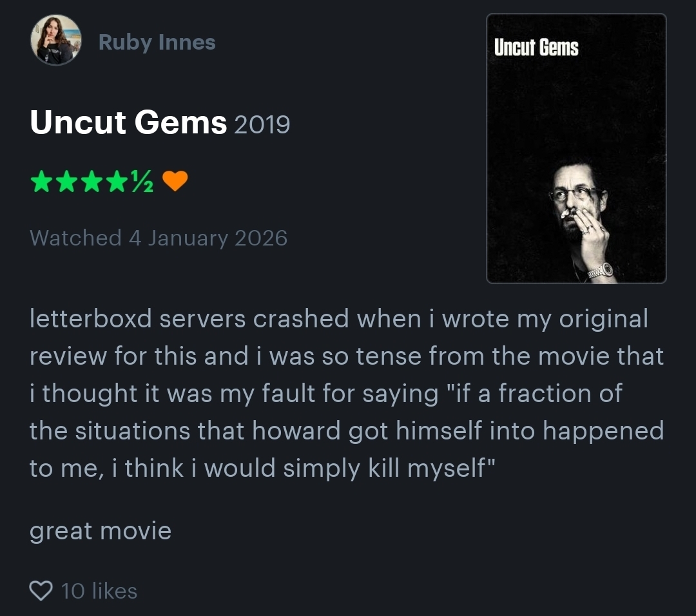Open the Ruby Innes profile link

tap(157, 43)
